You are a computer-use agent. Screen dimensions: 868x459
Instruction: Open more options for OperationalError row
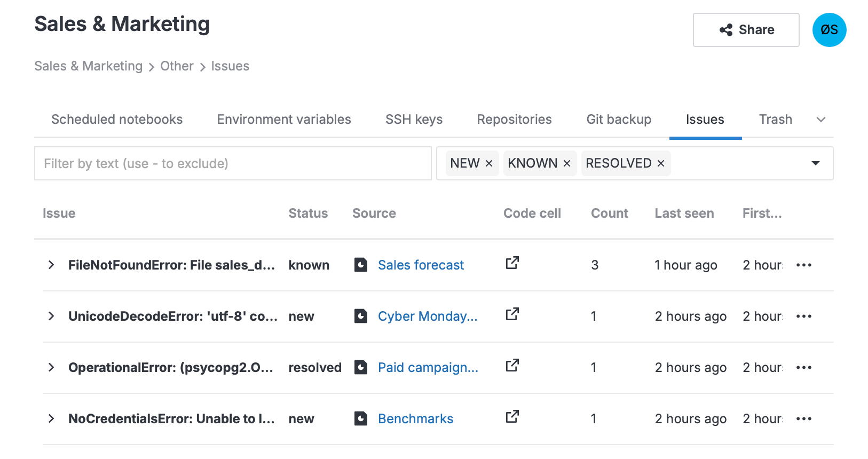803,368
